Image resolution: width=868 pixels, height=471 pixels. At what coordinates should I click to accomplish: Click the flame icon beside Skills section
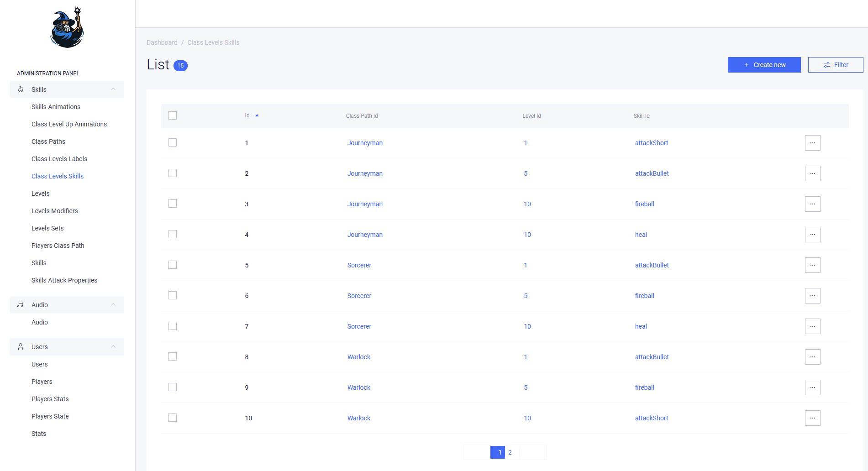(21, 89)
